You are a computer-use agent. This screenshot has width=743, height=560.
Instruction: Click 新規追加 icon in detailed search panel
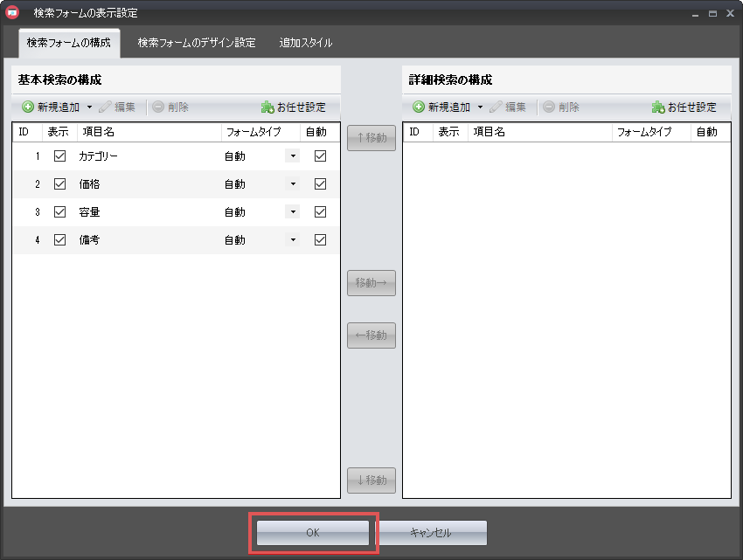coord(419,107)
